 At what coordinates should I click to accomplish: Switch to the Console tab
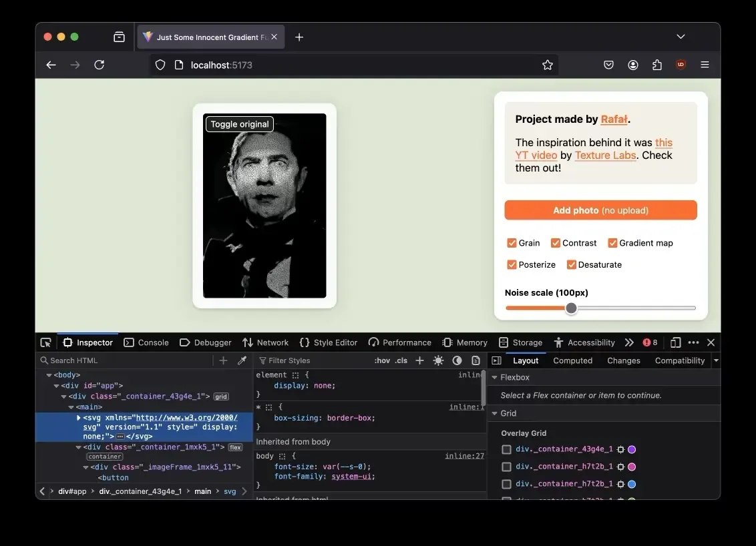click(146, 342)
